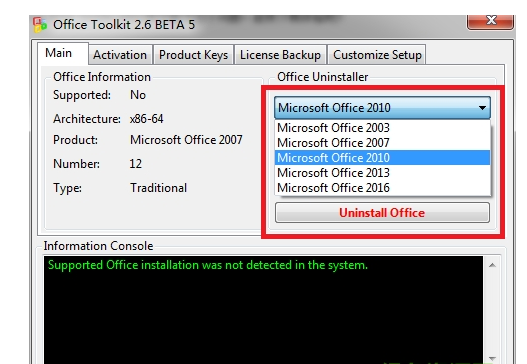Open the Product Keys tab
This screenshot has height=364, width=527.
(193, 55)
